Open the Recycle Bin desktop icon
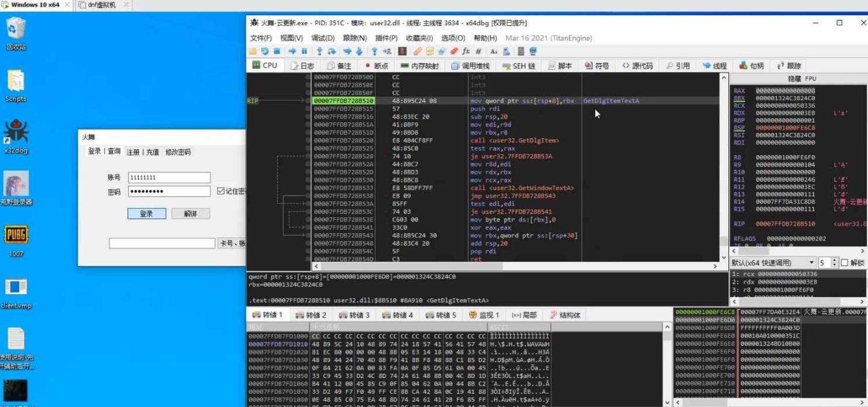The image size is (868, 407). [x=16, y=33]
